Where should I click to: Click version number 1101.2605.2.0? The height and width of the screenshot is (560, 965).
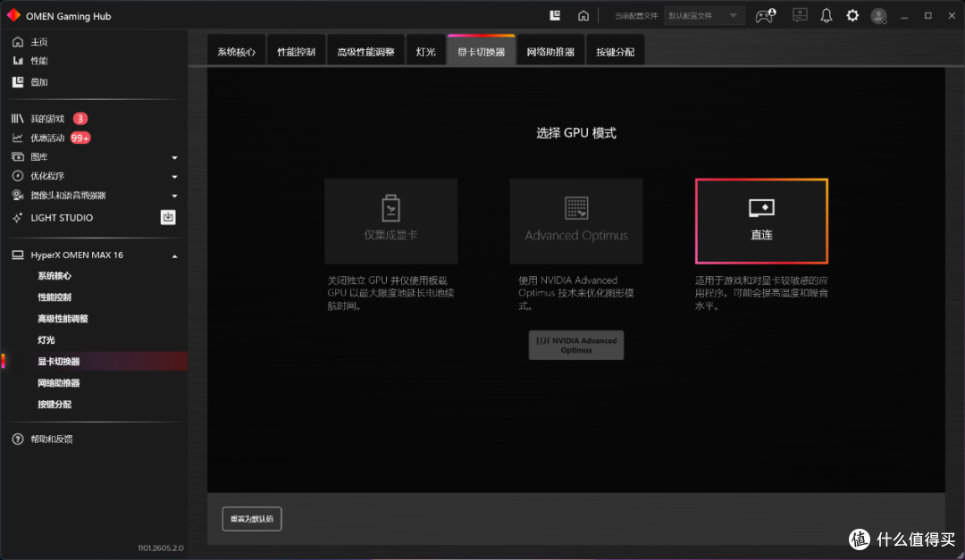click(161, 547)
